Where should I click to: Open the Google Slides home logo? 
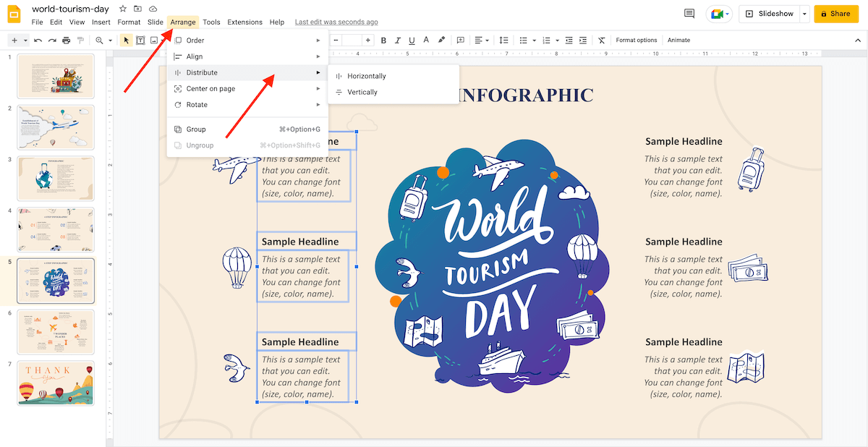tap(14, 14)
